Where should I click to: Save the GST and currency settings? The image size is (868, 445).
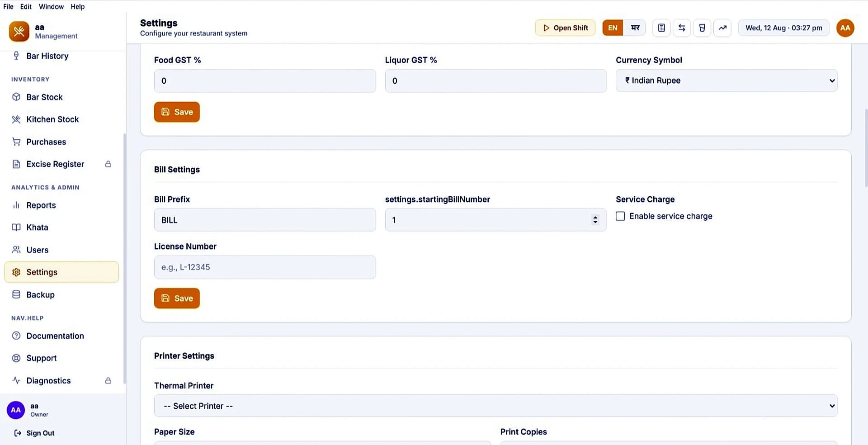pos(177,112)
